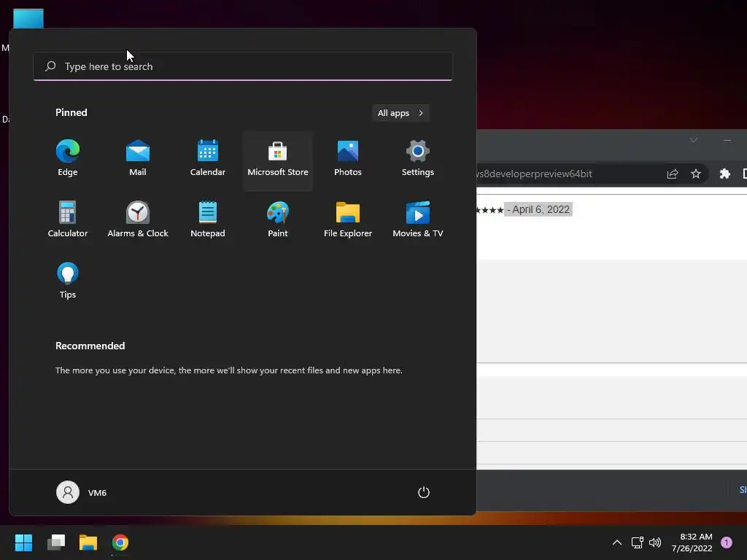Open the desktop icon above the Start menu
The image size is (747, 560).
(28, 19)
